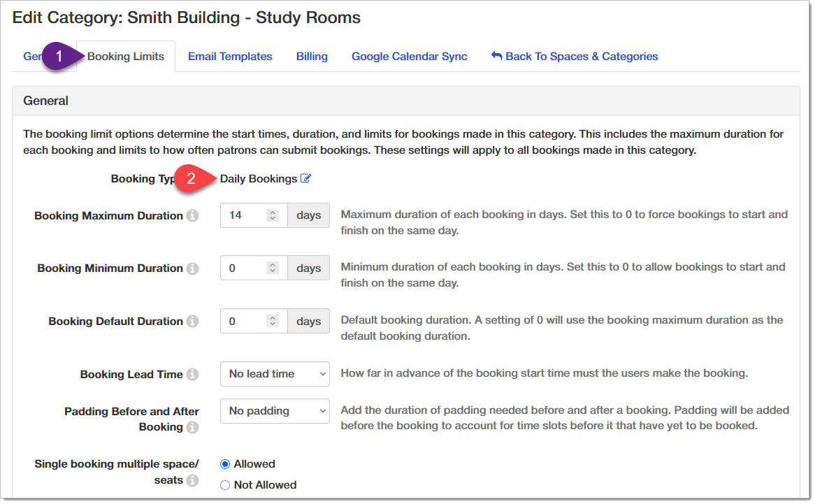Viewport: 815px width, 504px height.
Task: Select the Not Allowed radio button
Action: pyautogui.click(x=225, y=485)
